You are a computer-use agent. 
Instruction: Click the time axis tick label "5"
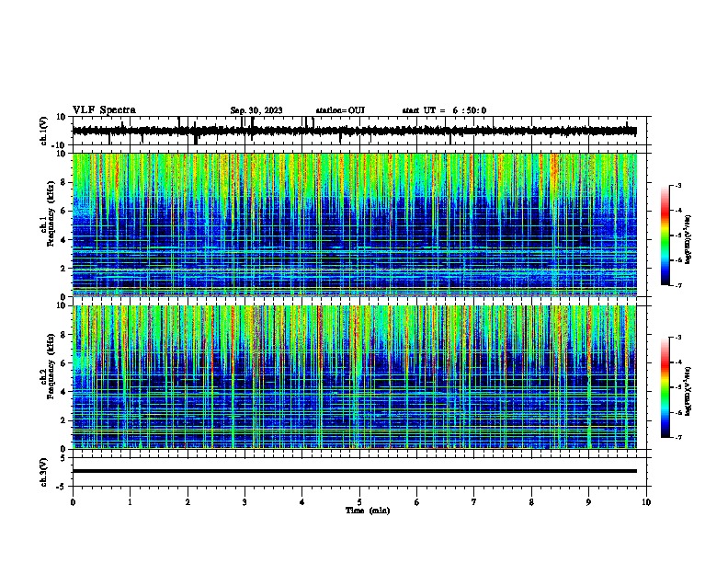359,502
